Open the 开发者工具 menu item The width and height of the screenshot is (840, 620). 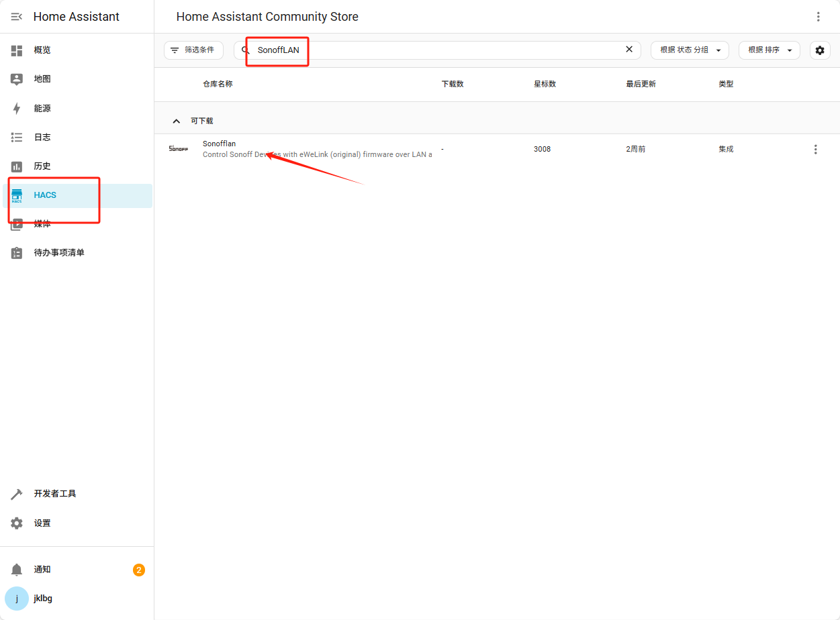point(77,494)
